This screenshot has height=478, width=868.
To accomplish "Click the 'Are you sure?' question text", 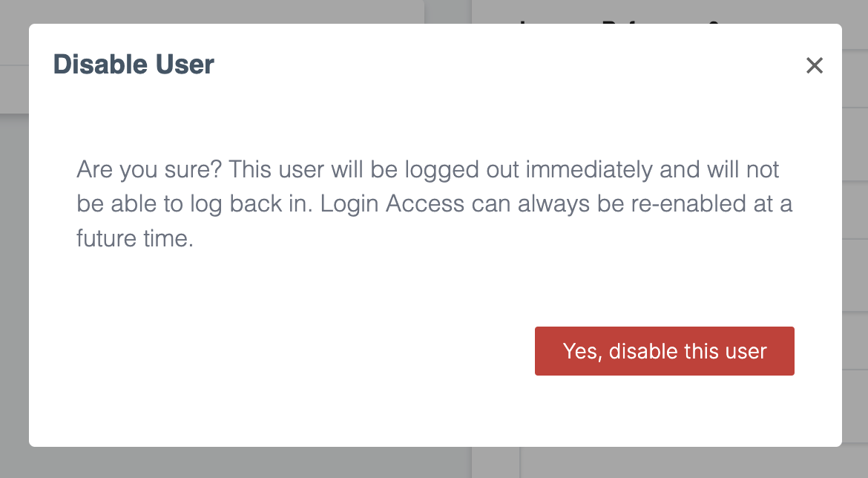I will coord(149,169).
